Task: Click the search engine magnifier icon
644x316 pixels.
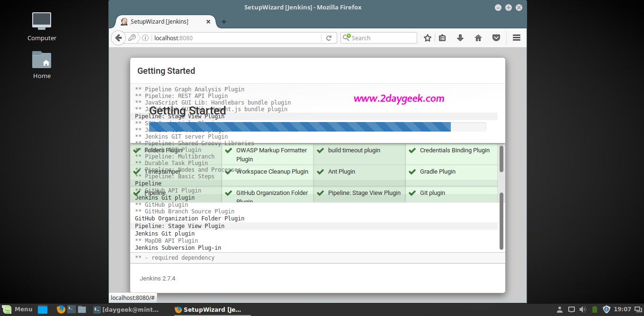Action: [347, 37]
